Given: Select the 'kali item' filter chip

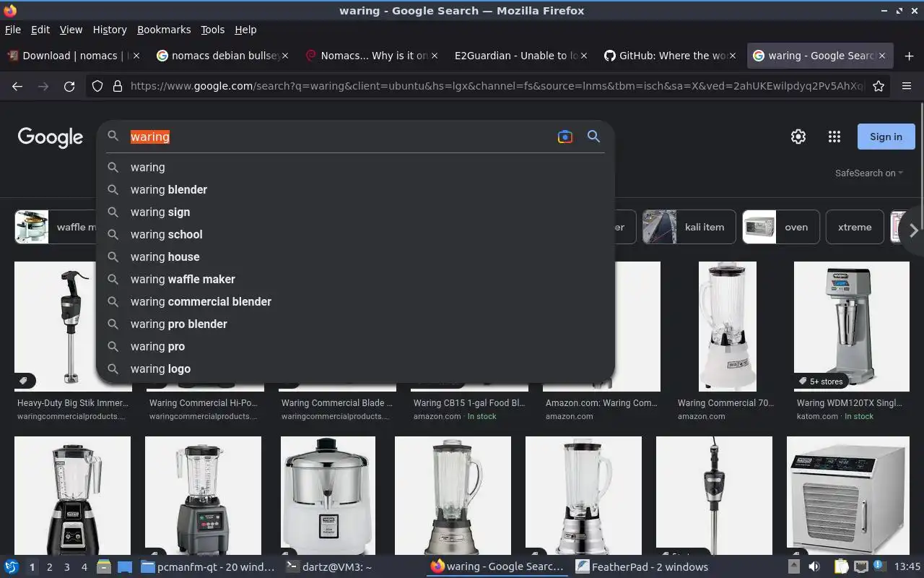Looking at the screenshot, I should pyautogui.click(x=689, y=227).
